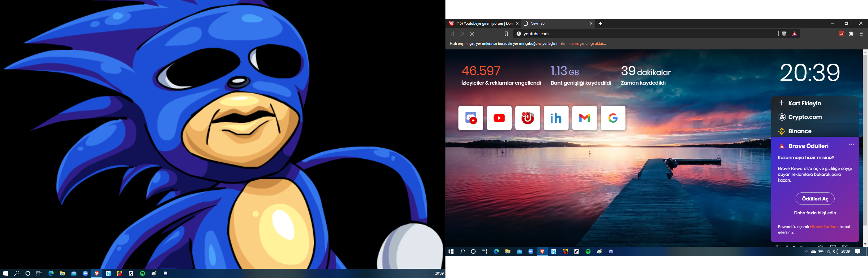This screenshot has height=278, width=868.
Task: Click the large 20:39 clock widget
Action: point(810,72)
